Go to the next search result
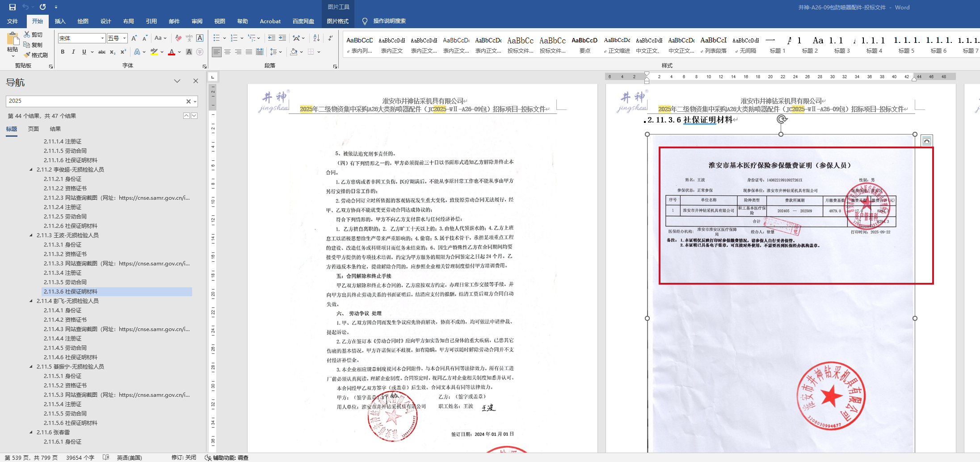The width and height of the screenshot is (980, 462). point(194,116)
